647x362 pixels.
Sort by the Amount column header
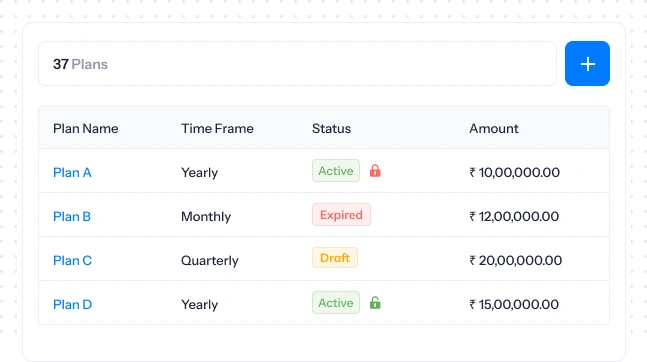[x=494, y=128]
